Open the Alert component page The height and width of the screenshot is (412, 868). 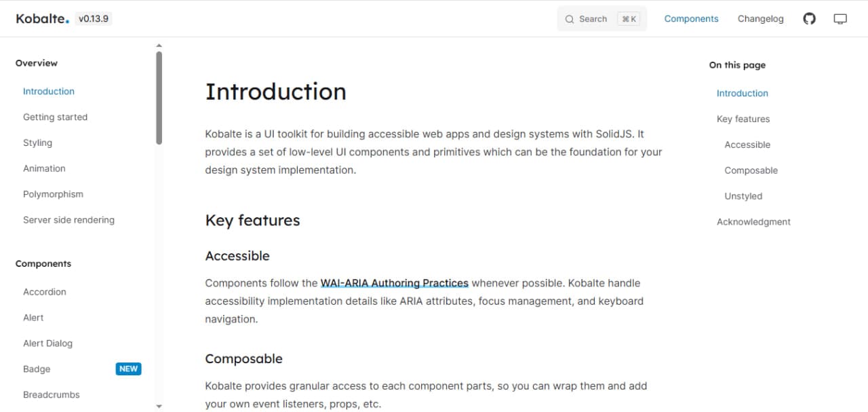click(33, 318)
